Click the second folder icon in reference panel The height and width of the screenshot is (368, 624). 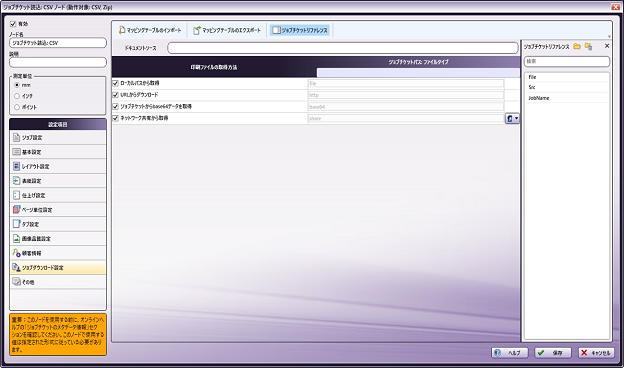point(589,47)
